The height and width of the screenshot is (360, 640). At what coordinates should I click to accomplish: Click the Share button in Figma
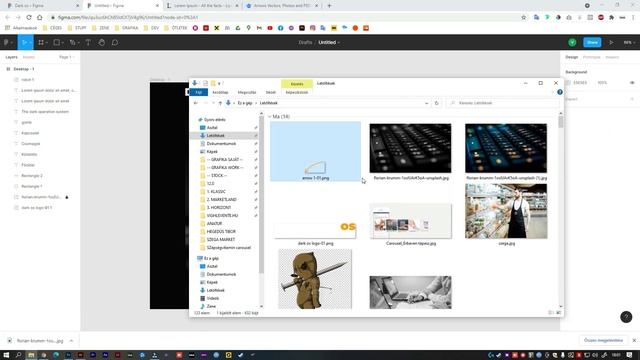(x=592, y=42)
